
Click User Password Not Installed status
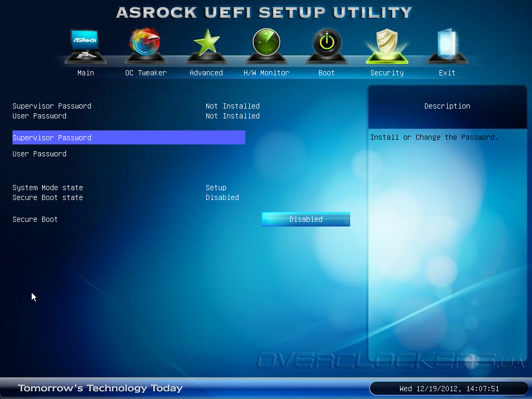232,116
